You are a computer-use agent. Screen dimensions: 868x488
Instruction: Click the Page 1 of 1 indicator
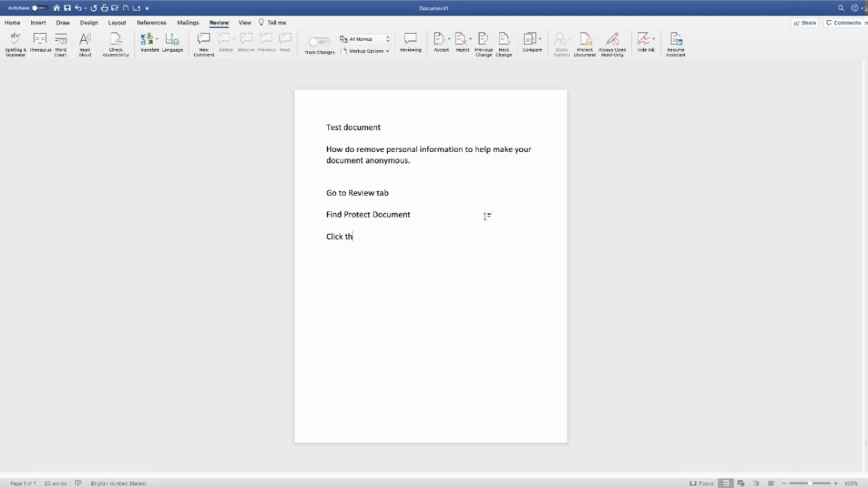coord(23,483)
